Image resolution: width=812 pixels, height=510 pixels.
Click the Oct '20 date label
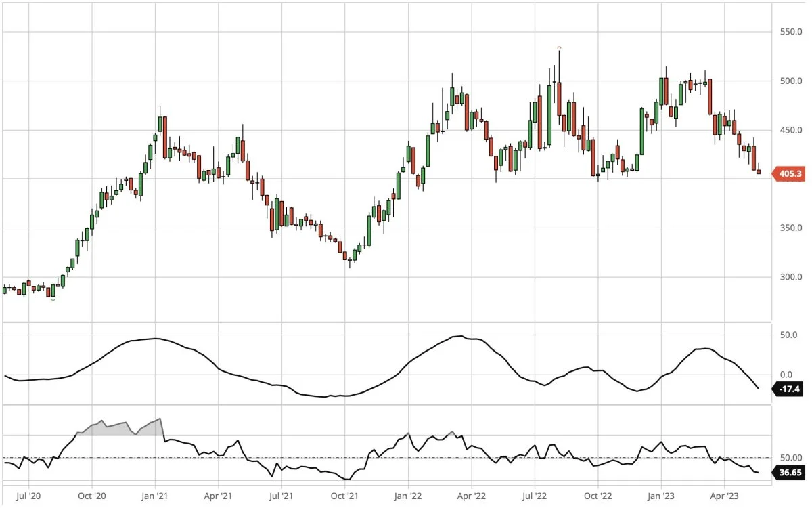pyautogui.click(x=91, y=496)
